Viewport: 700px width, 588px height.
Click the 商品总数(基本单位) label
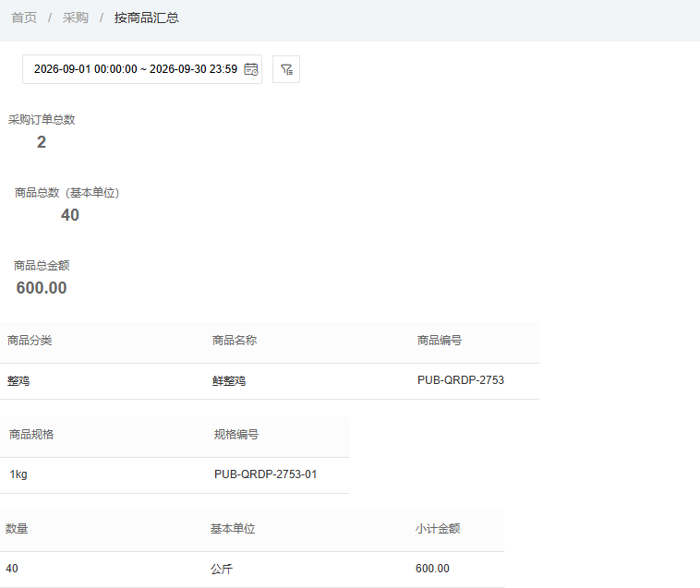pyautogui.click(x=67, y=193)
